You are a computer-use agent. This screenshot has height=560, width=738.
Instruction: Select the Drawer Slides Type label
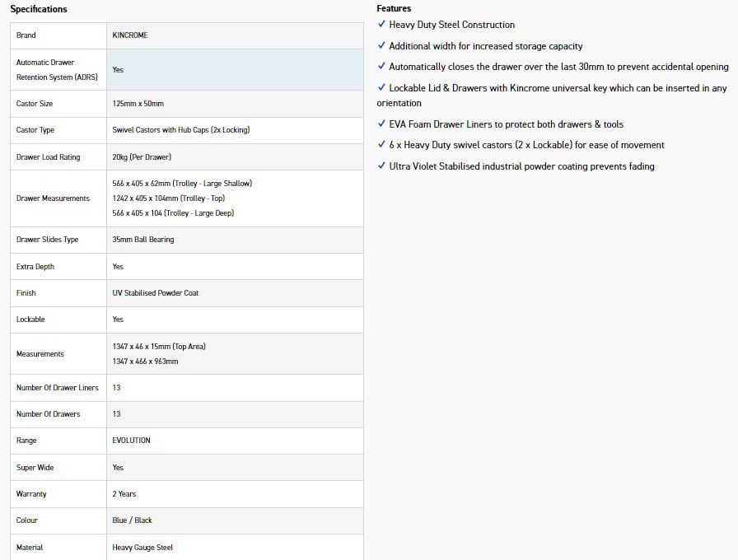tap(47, 240)
